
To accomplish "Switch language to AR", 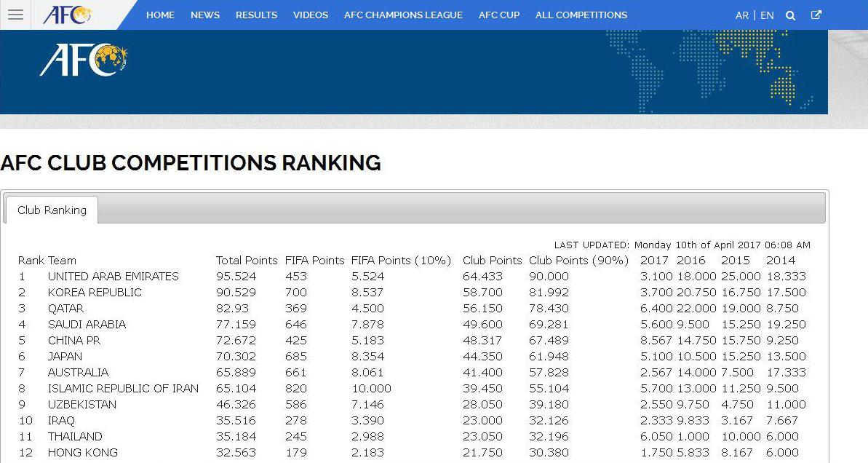I will [742, 15].
